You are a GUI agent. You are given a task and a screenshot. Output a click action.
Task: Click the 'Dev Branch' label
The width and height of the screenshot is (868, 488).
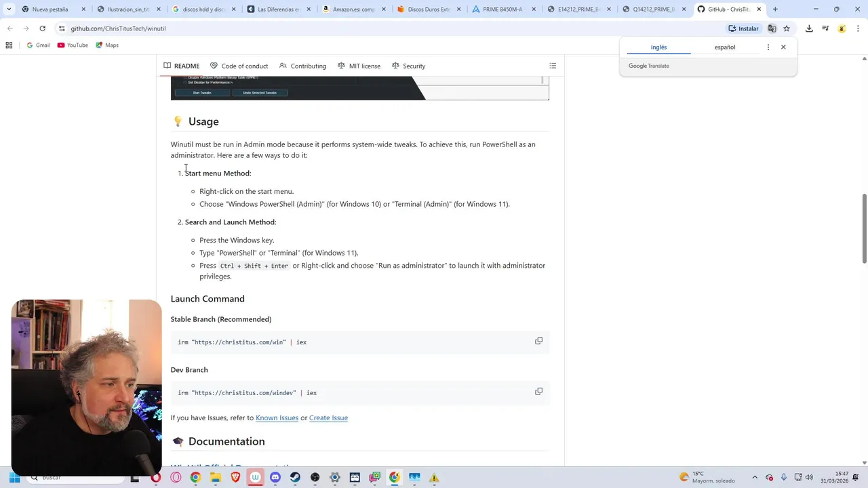point(189,370)
